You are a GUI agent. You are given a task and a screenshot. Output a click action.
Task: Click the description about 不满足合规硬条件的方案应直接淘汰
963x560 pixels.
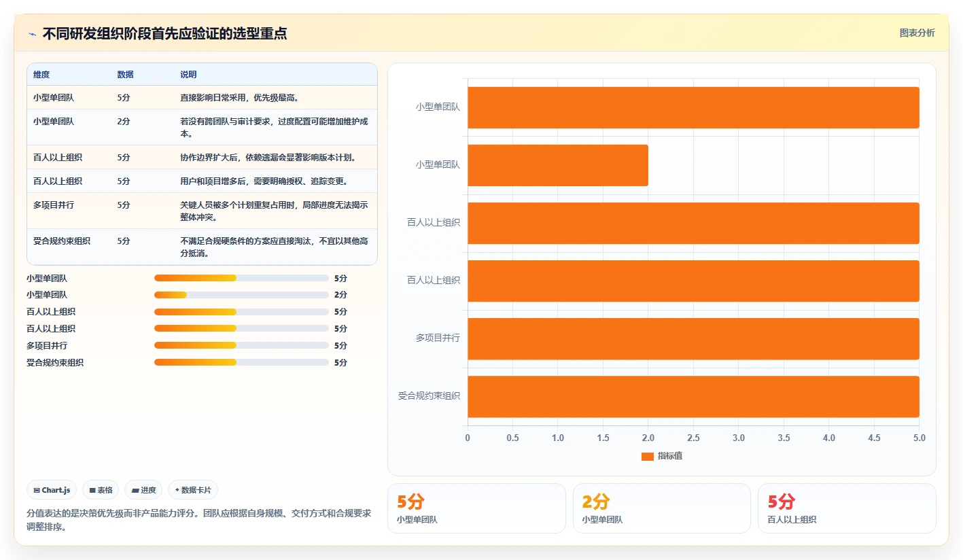tap(274, 247)
